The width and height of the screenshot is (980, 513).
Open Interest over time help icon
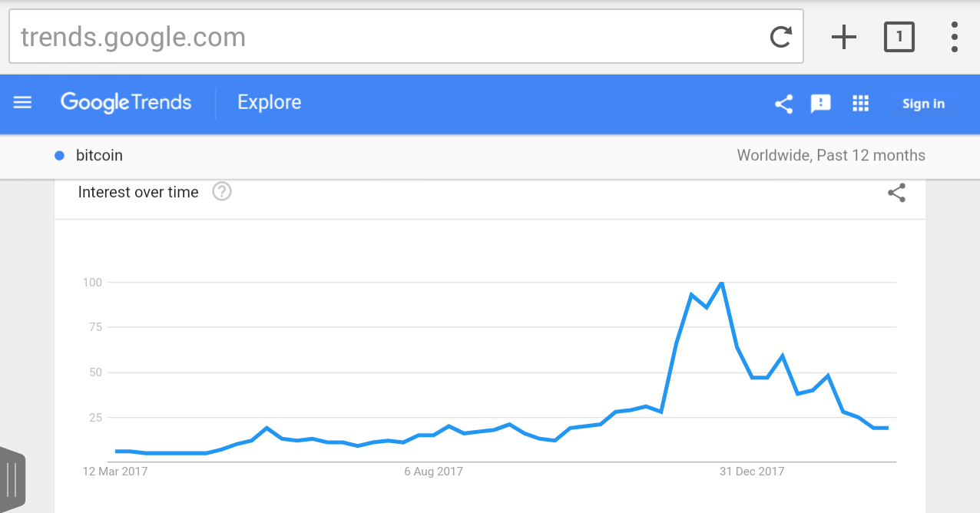222,192
